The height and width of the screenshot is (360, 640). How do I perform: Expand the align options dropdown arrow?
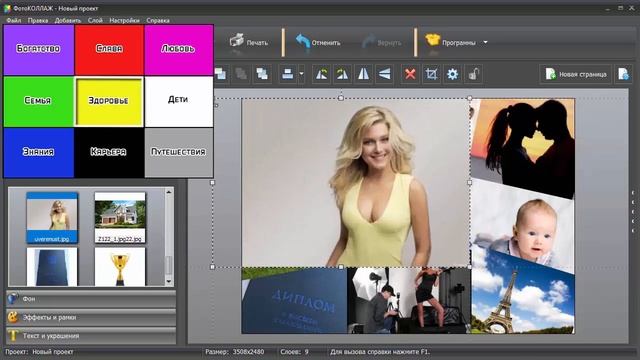[301, 74]
